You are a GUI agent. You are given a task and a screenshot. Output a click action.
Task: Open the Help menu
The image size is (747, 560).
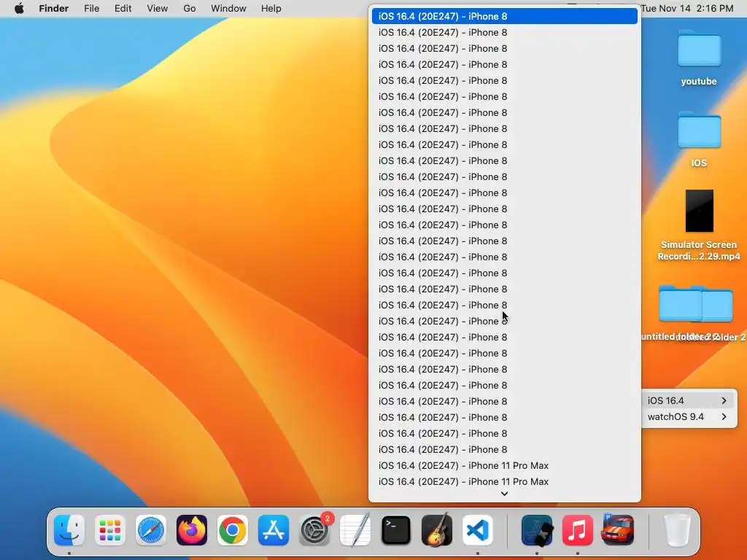coord(271,8)
